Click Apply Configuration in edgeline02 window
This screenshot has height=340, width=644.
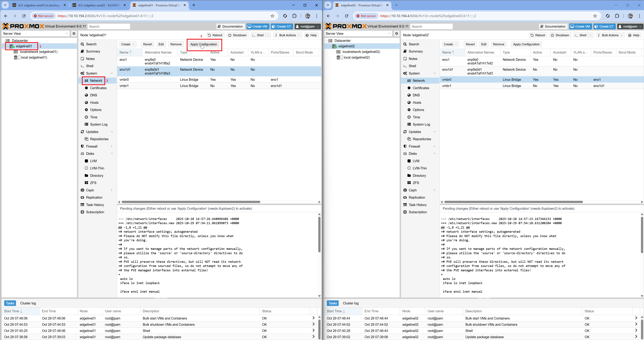click(526, 44)
